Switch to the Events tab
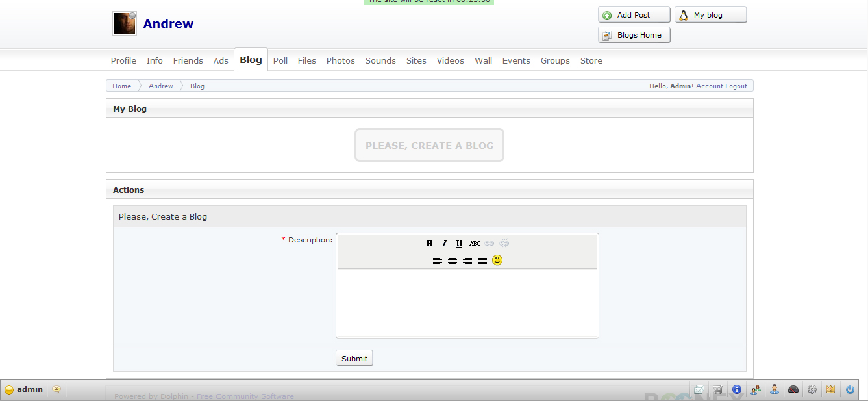The width and height of the screenshot is (868, 401). click(516, 60)
